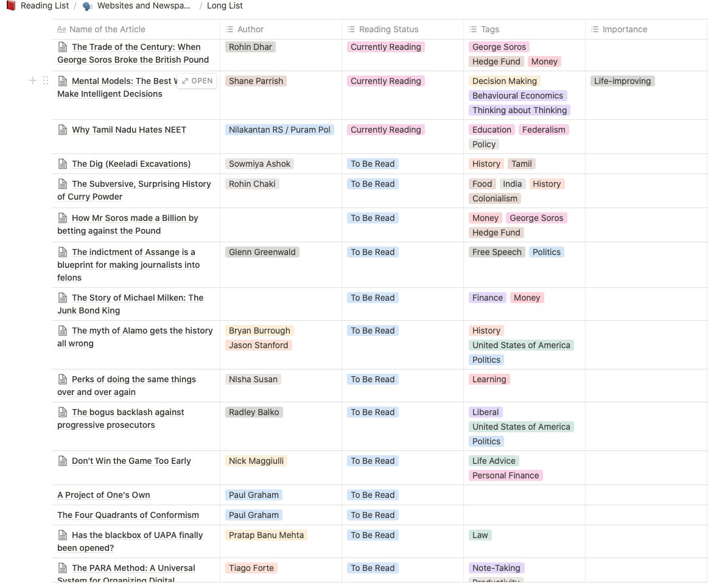Click page icon of Why Tamil Nadu Hates NEET
708x588 pixels.
[x=63, y=130]
